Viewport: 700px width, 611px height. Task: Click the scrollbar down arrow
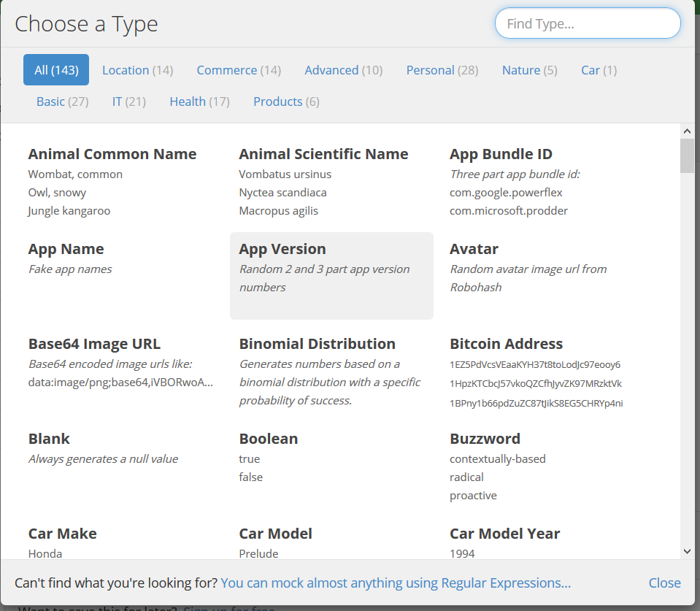pyautogui.click(x=687, y=551)
